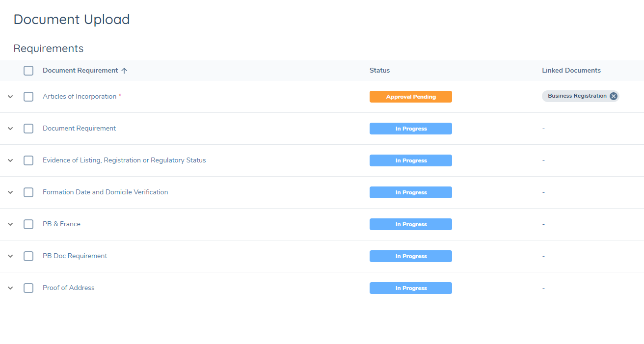
Task: Sort by the Status column header
Action: [x=379, y=71]
